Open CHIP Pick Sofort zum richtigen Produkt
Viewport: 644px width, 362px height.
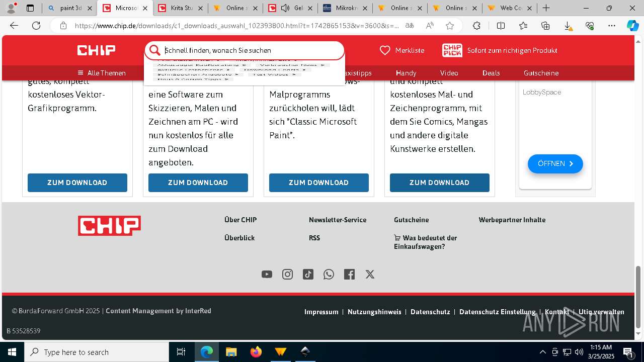(x=500, y=50)
